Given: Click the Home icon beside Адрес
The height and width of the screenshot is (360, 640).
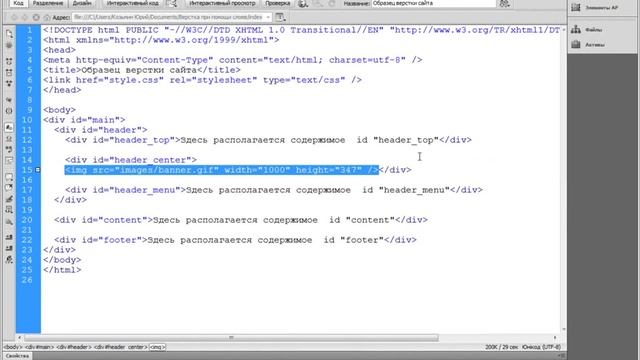Looking at the screenshot, I should pos(47,18).
